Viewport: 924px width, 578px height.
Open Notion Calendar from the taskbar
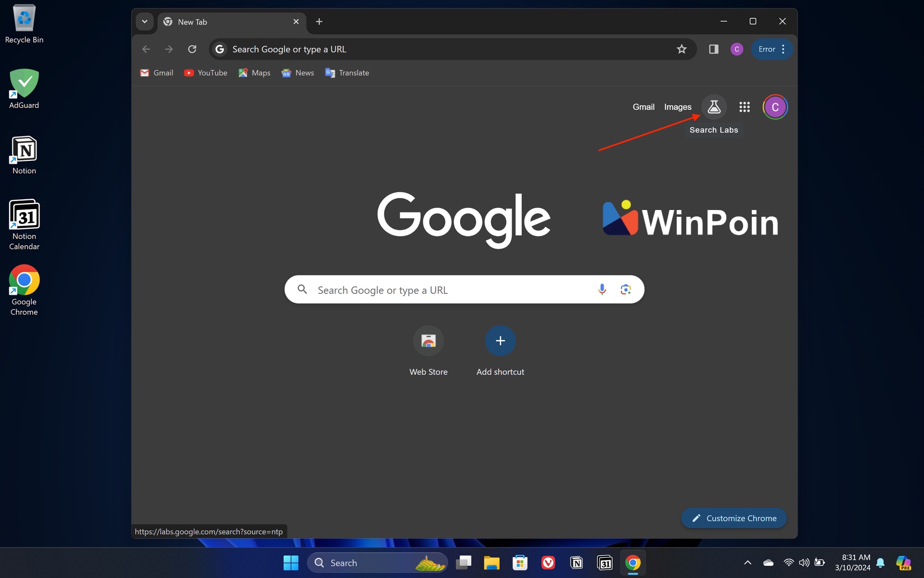604,563
